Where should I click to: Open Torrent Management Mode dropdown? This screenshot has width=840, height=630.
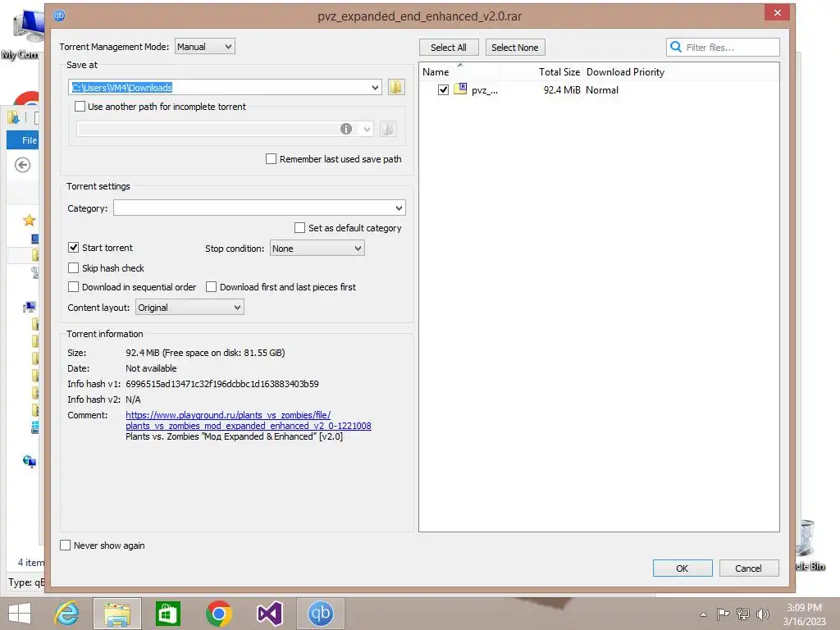[x=204, y=47]
